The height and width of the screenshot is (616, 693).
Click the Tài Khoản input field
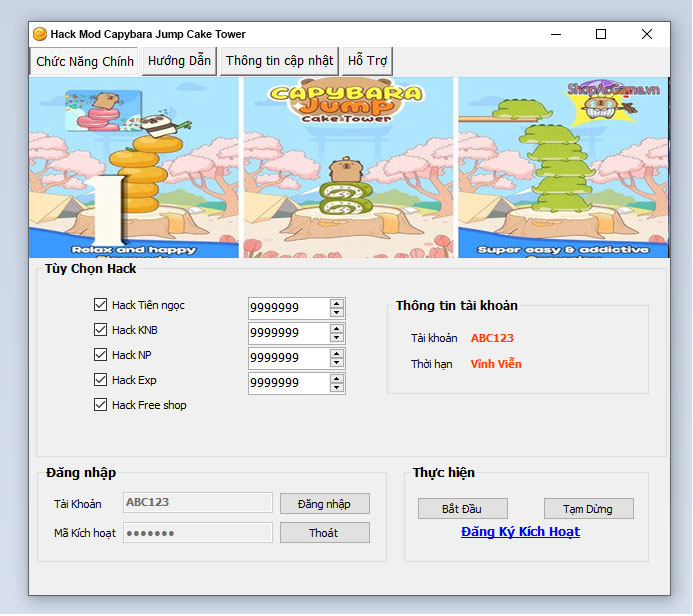tap(197, 503)
